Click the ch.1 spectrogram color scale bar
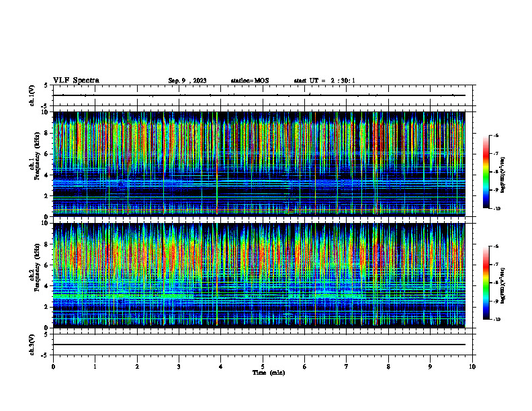This screenshot has width=532, height=411. 486,172
